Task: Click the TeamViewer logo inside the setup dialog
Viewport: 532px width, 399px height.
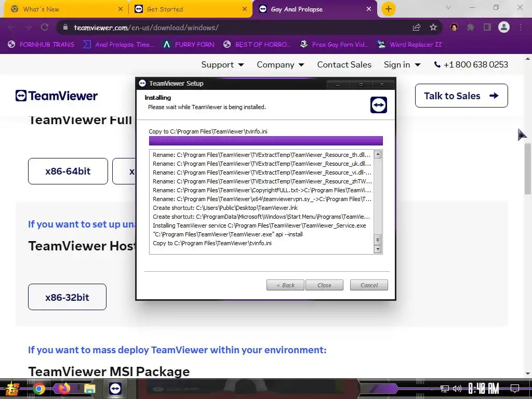Action: pyautogui.click(x=379, y=105)
